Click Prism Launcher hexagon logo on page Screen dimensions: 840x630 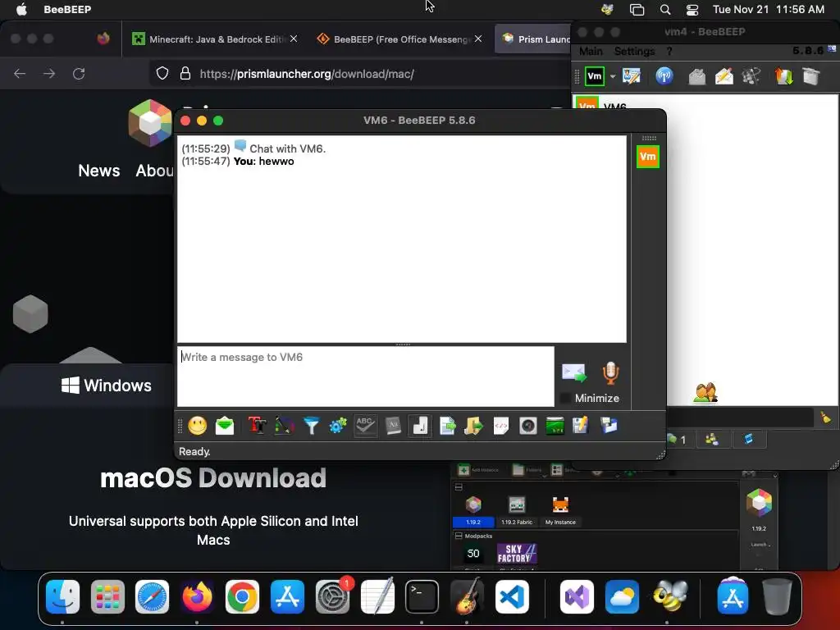(150, 123)
